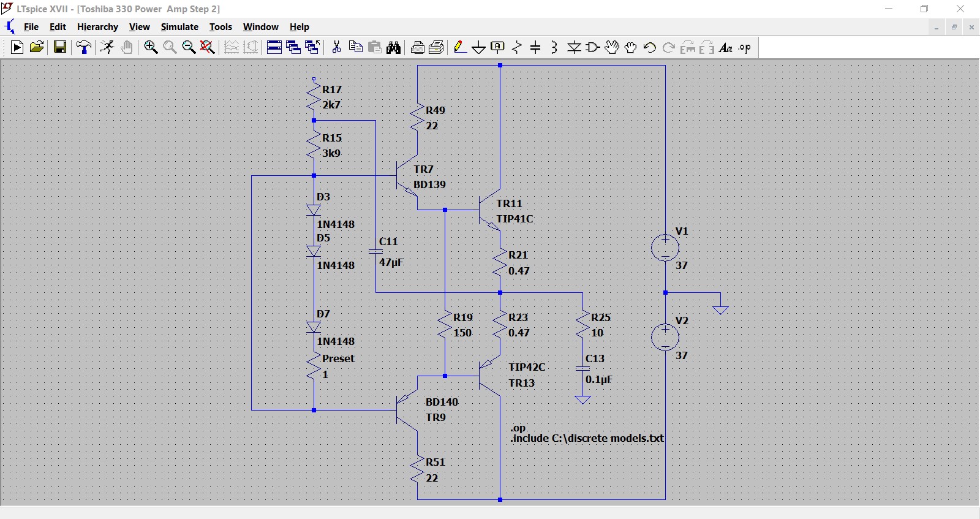
Task: Select the Cut scissors tool
Action: [x=336, y=47]
